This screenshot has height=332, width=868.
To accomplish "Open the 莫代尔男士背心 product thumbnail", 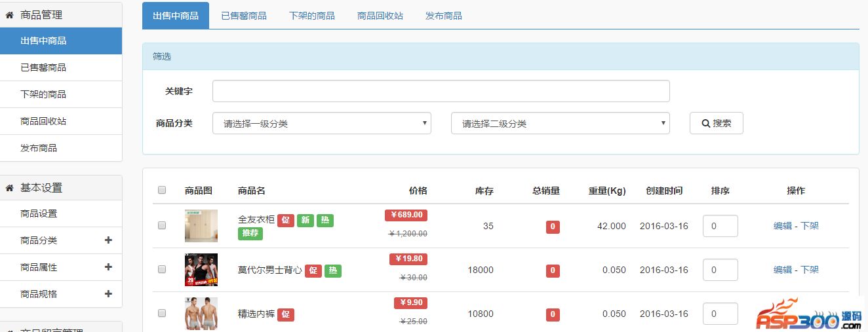I will point(201,270).
